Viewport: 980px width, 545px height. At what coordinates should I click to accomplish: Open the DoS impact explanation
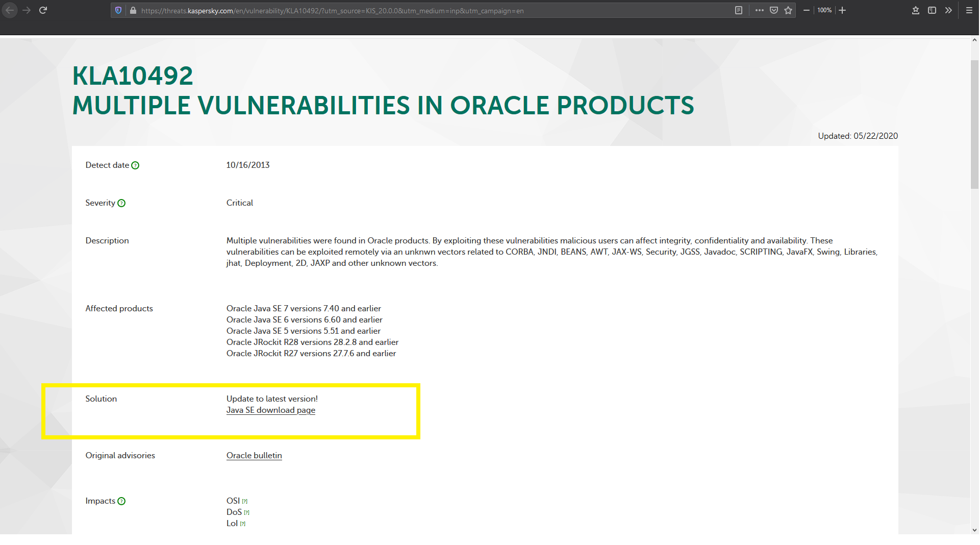click(247, 513)
